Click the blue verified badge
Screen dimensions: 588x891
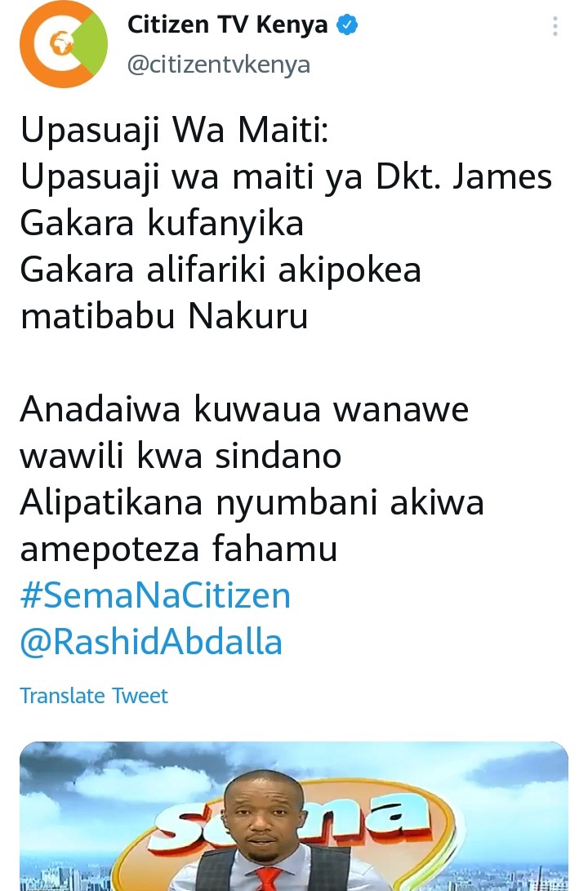(347, 25)
